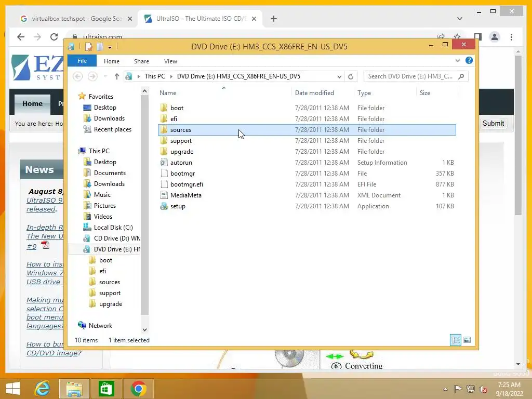
Task: Open Windows Store from taskbar
Action: point(106,389)
